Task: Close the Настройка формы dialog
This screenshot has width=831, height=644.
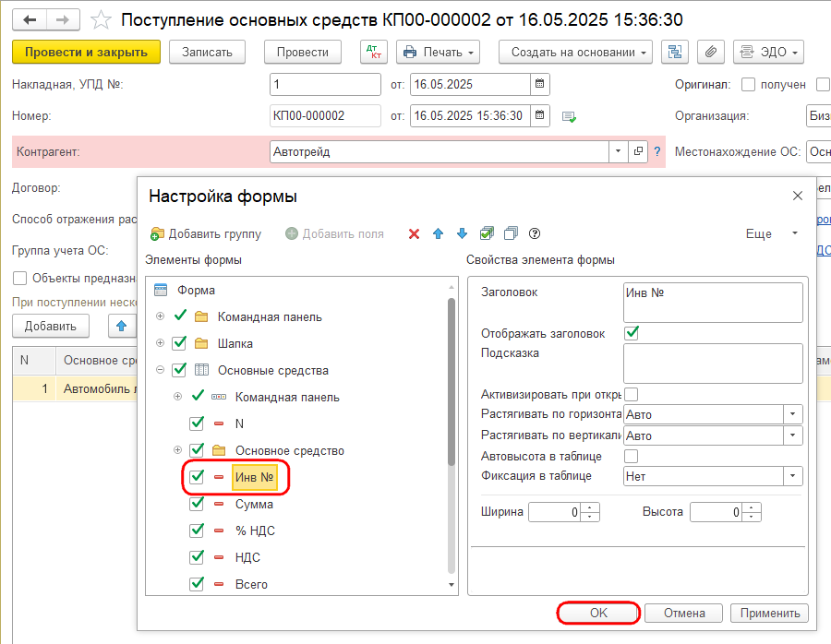Action: [798, 196]
